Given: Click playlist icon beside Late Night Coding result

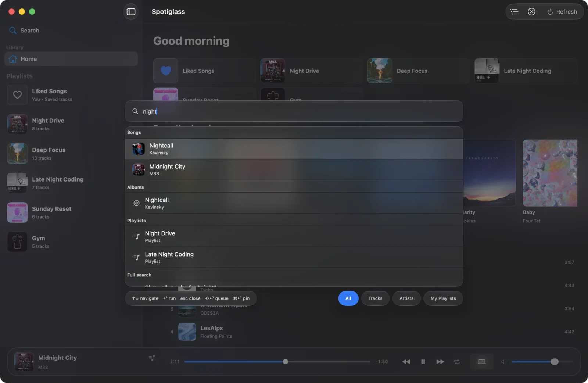Looking at the screenshot, I should click(x=136, y=257).
